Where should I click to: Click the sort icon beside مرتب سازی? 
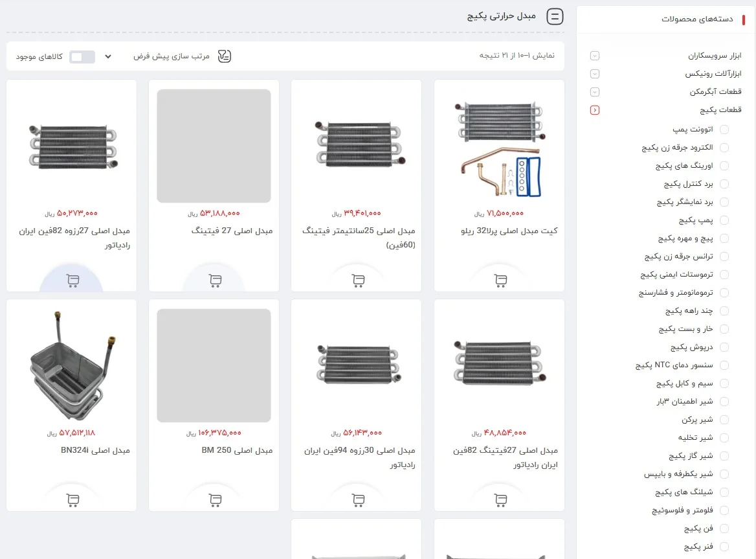(225, 56)
